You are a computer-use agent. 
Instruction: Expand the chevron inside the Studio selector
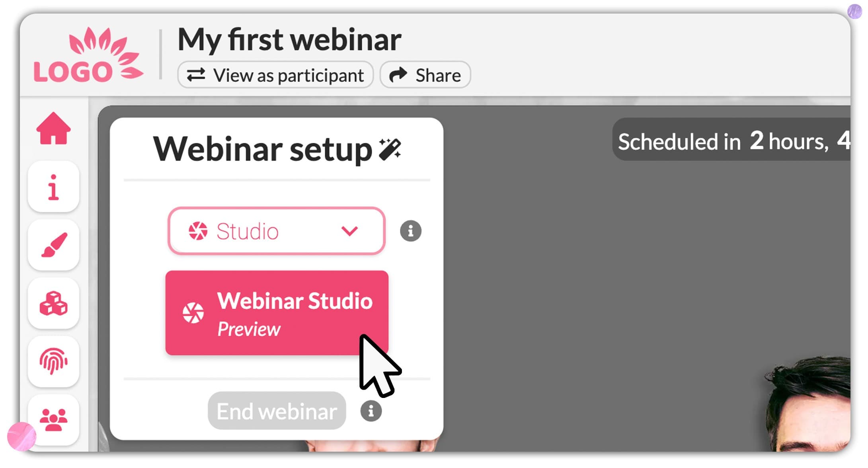click(x=350, y=232)
